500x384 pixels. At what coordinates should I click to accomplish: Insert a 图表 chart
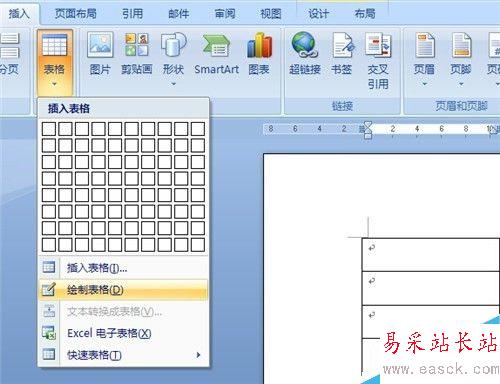pyautogui.click(x=259, y=53)
